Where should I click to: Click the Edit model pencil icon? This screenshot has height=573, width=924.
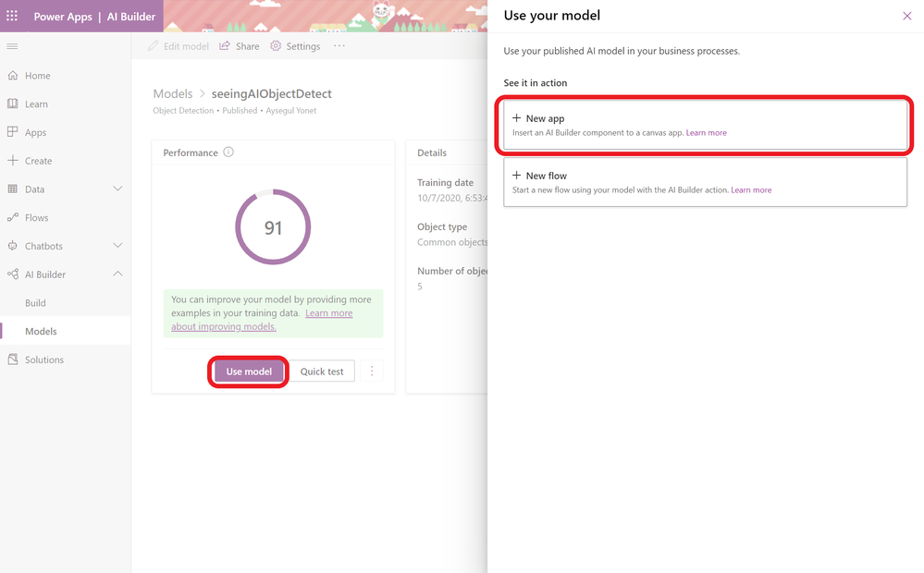point(154,46)
